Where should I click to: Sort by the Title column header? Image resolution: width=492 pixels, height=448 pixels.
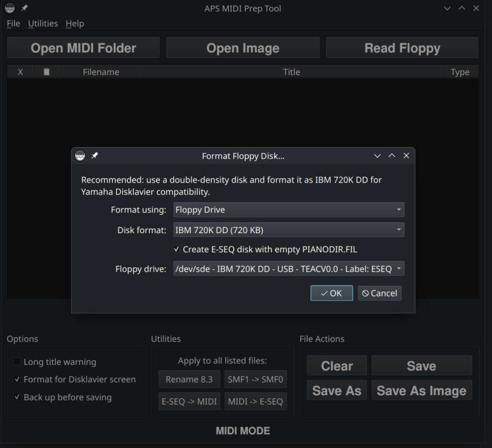[x=291, y=72]
